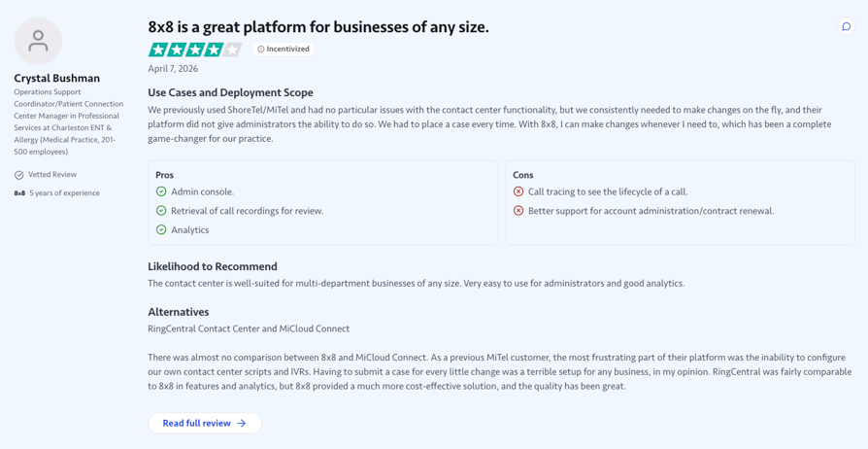868x449 pixels.
Task: Click the Vetted Review checkmark icon
Action: point(18,175)
